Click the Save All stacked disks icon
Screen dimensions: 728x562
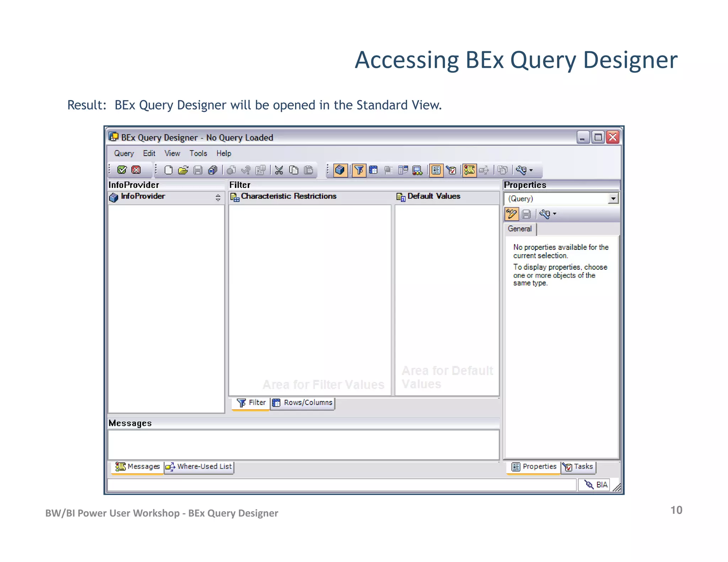point(213,170)
